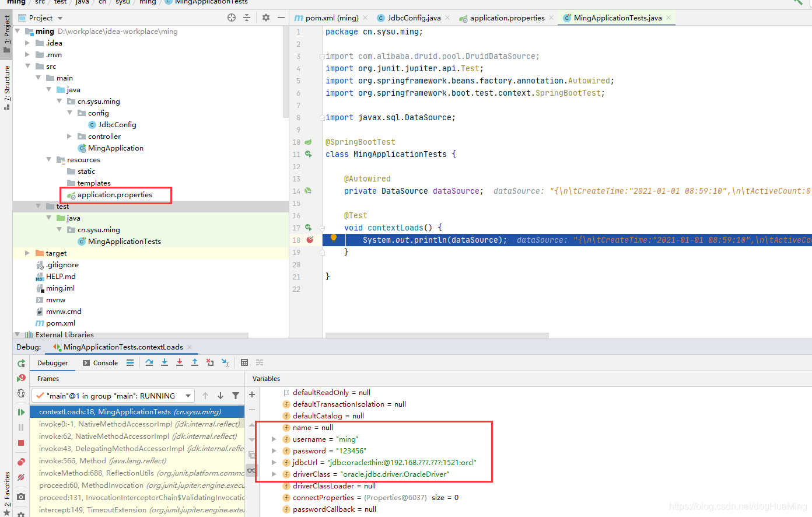Click the editor horizontal scrollbar
This screenshot has width=812, height=517.
coord(437,336)
